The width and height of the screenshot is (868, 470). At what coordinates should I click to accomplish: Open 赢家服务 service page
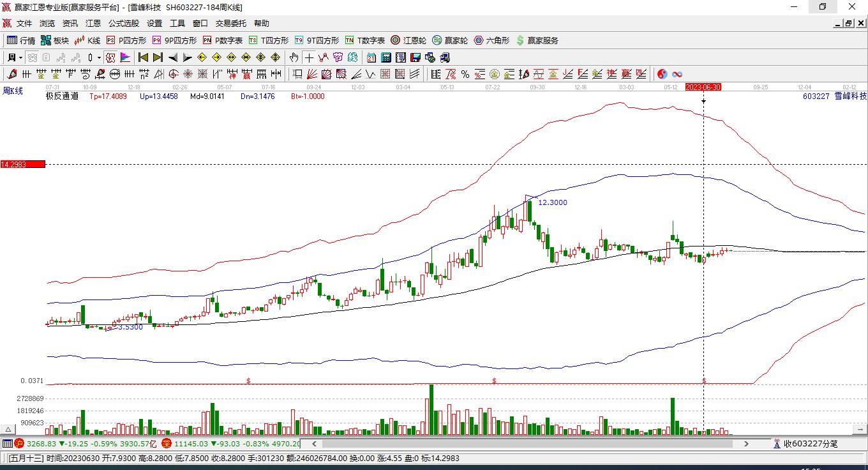[x=537, y=40]
